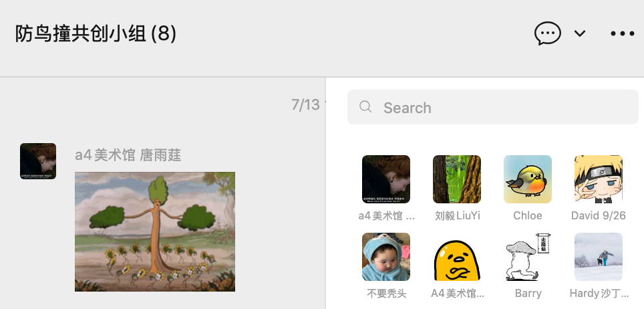
Task: Open a4 美术馆 member avatar in panel
Action: coord(386,179)
